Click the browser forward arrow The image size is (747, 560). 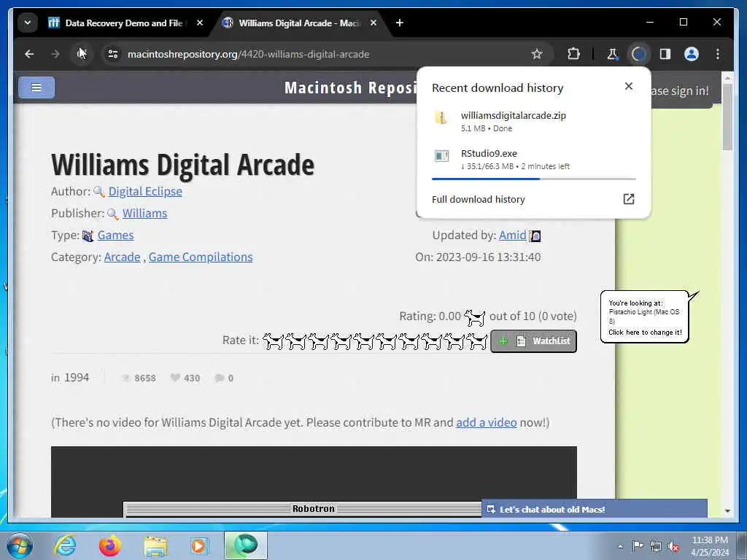click(55, 54)
